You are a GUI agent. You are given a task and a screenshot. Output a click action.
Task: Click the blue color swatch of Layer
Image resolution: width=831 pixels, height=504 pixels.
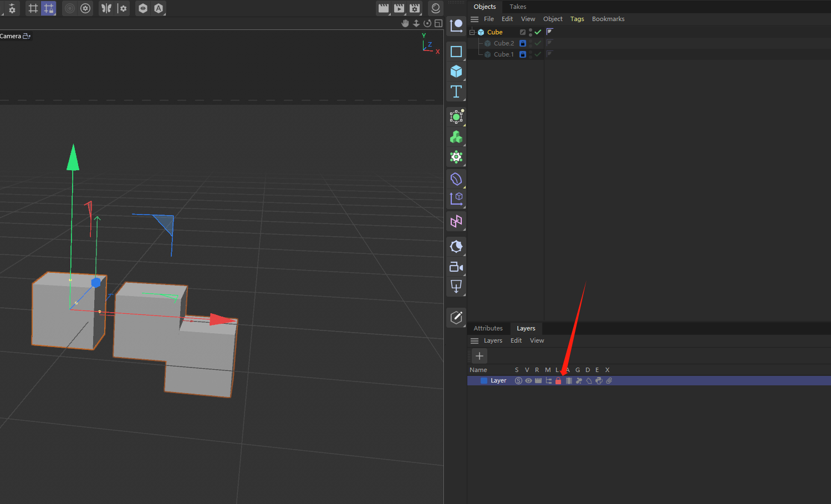[484, 381]
